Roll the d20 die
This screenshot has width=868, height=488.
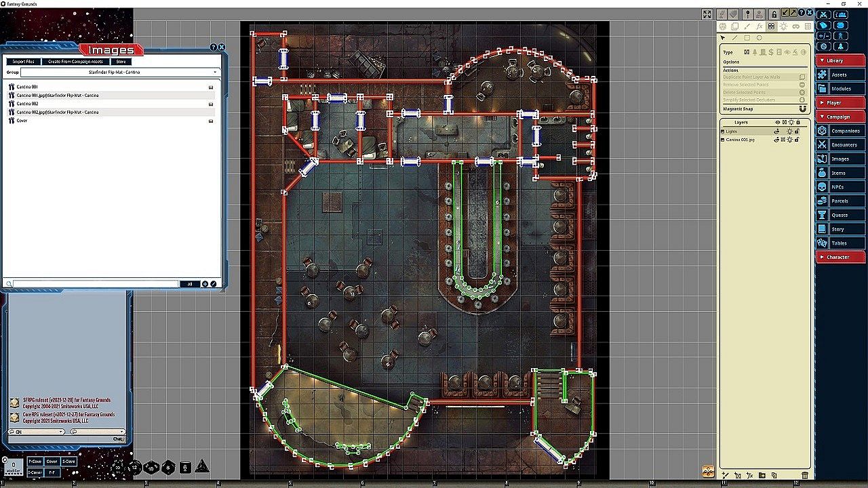(x=118, y=467)
